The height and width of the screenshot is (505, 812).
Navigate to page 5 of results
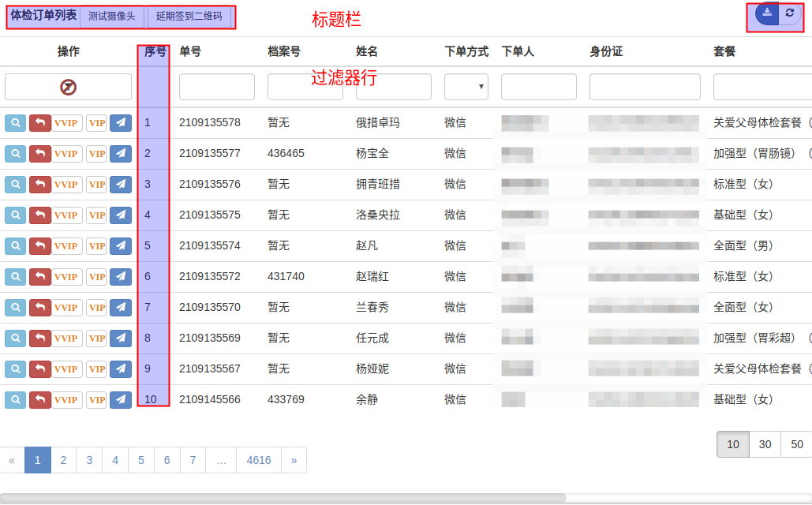point(140,460)
